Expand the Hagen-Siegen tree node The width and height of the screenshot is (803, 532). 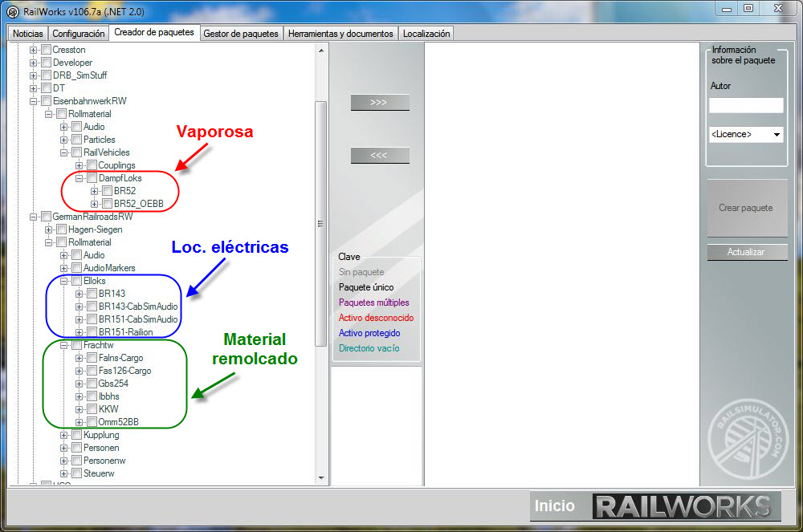point(49,229)
